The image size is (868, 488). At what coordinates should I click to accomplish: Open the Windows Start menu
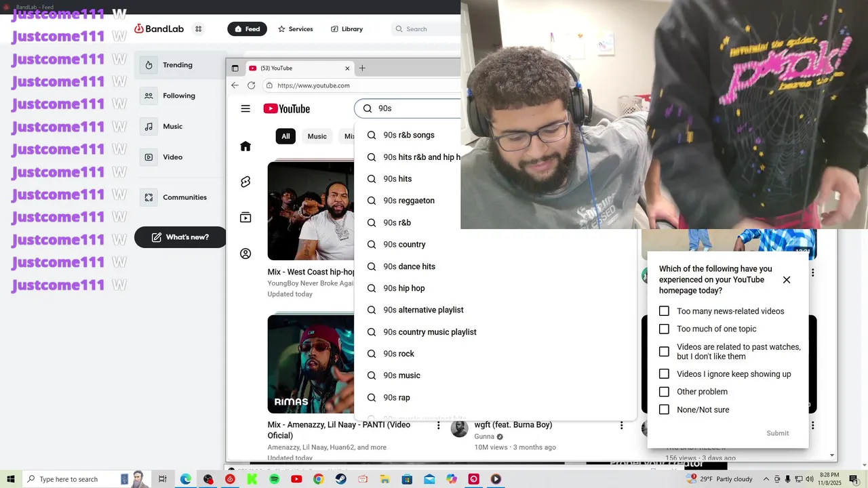[x=11, y=479]
